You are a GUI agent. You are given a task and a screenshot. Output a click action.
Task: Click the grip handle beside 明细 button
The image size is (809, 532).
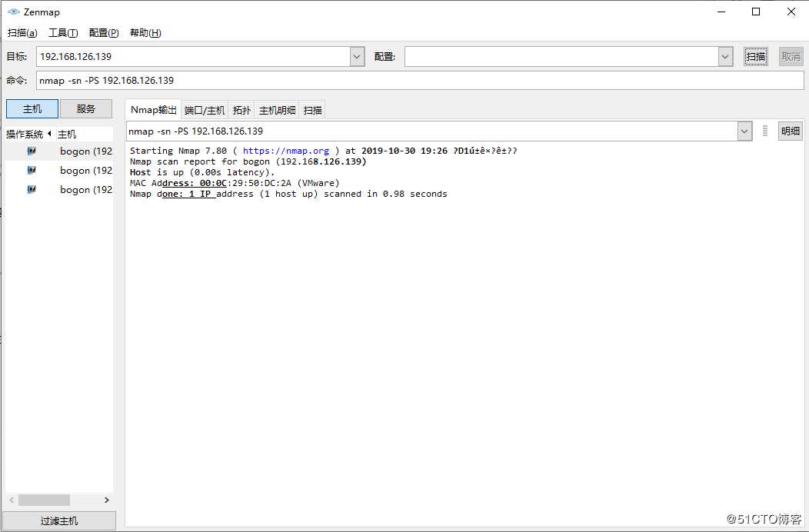click(x=765, y=131)
